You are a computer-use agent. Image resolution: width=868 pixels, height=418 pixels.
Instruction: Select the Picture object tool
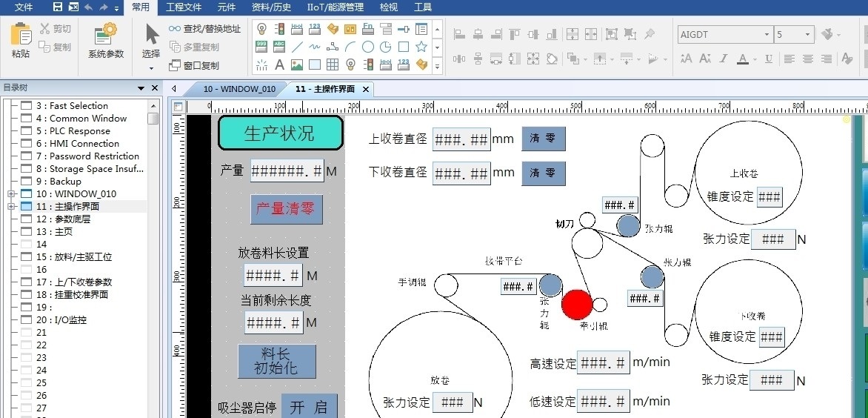pos(297,64)
